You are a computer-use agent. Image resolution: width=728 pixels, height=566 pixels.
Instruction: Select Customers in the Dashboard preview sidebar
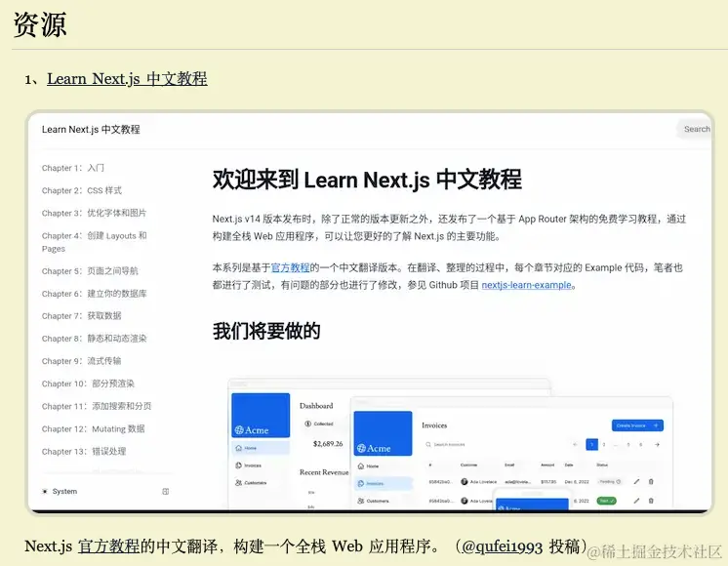251,483
